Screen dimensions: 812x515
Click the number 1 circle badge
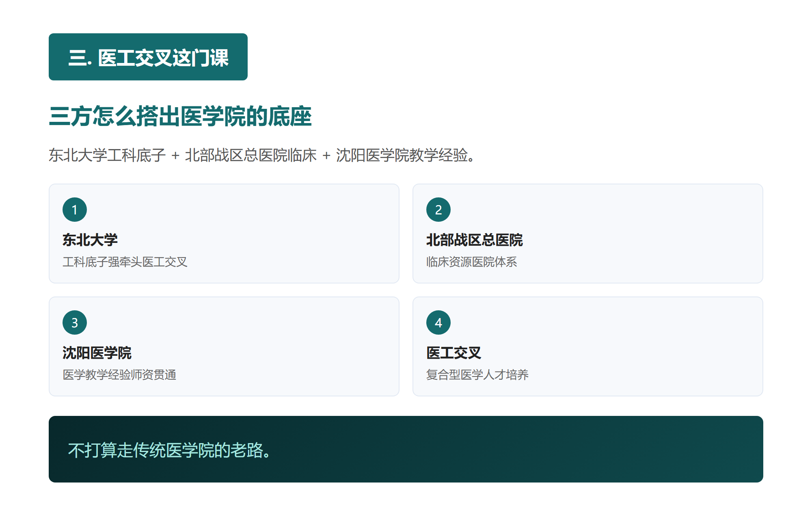[x=75, y=210]
